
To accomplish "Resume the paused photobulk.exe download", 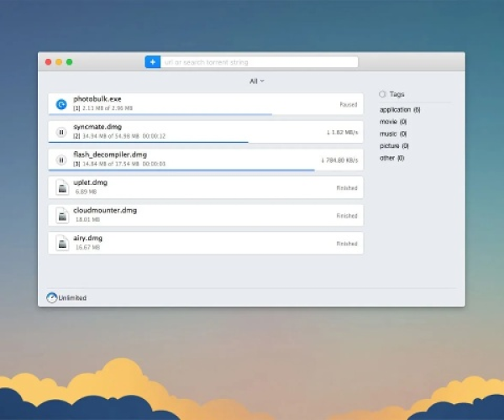I will click(x=61, y=105).
